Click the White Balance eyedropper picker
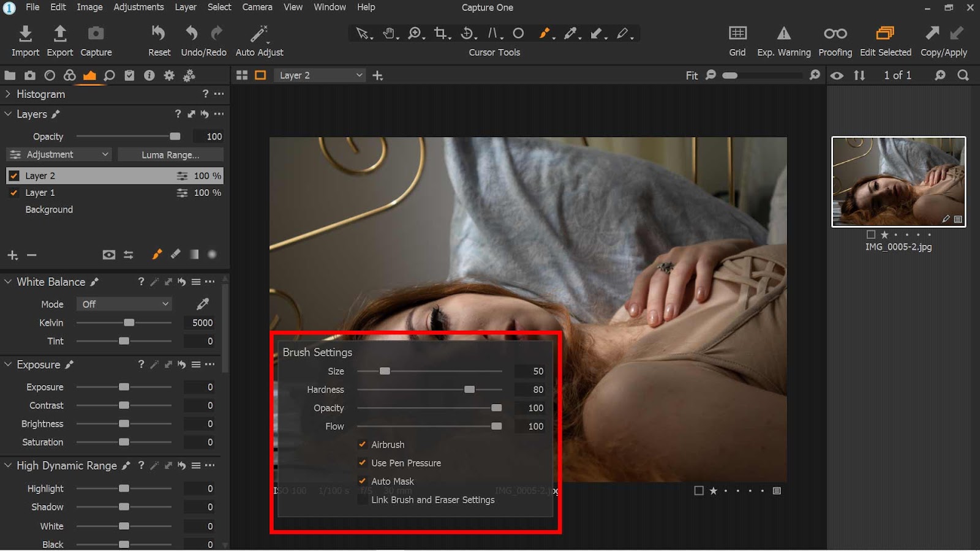Image resolution: width=980 pixels, height=551 pixels. 203,304
